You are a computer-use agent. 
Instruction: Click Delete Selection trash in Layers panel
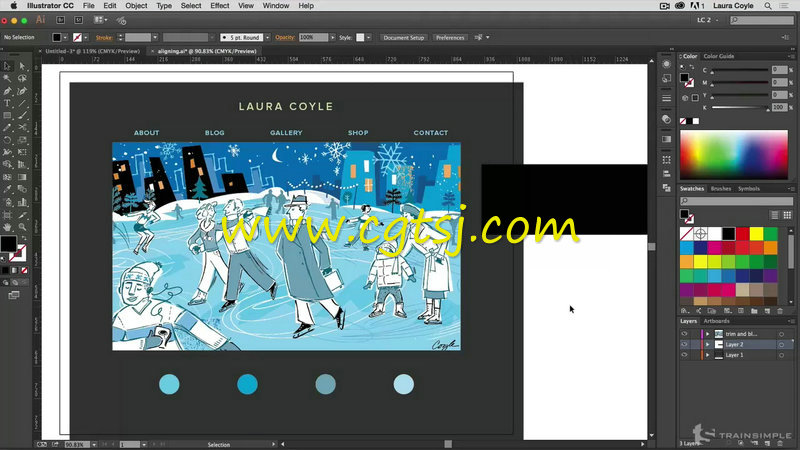coord(780,443)
